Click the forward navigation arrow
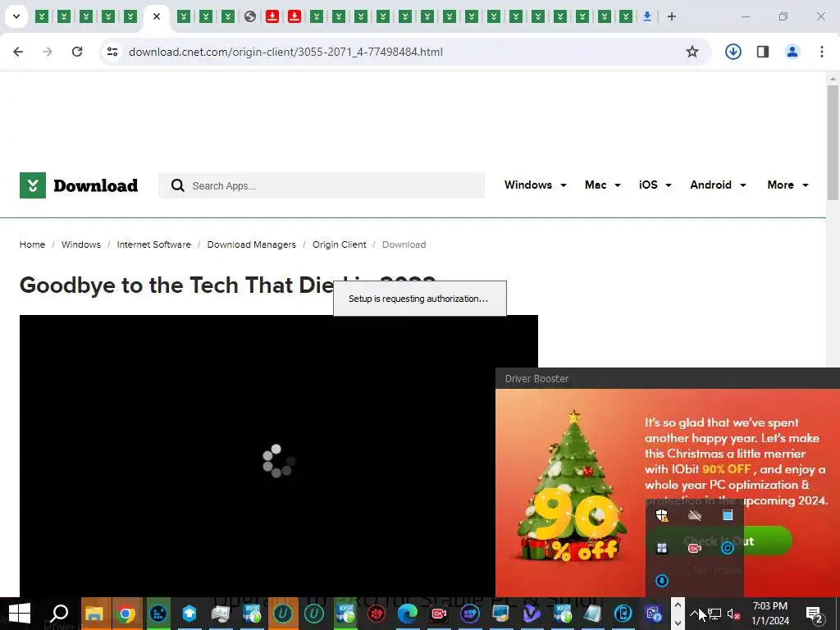The image size is (840, 630). click(x=48, y=52)
